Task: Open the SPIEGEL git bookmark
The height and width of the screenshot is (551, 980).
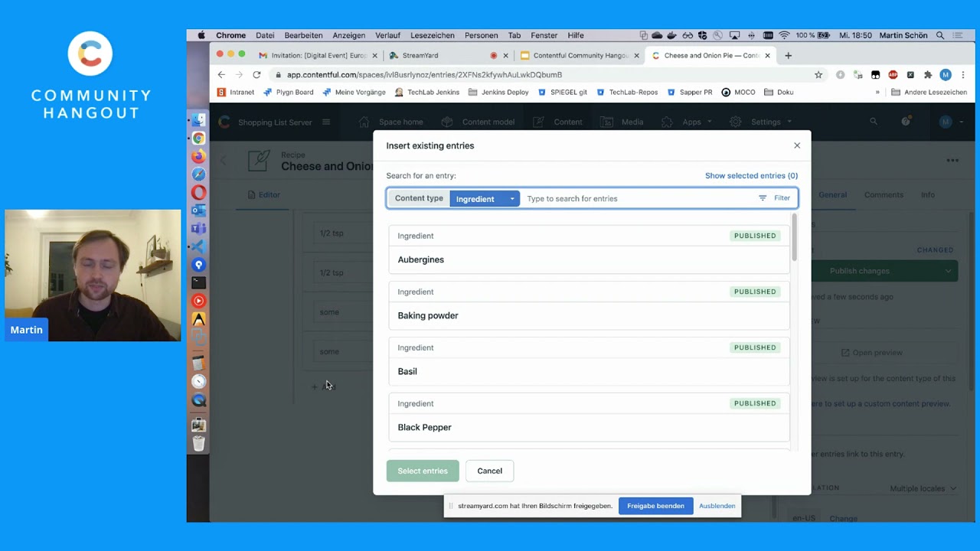Action: click(563, 93)
